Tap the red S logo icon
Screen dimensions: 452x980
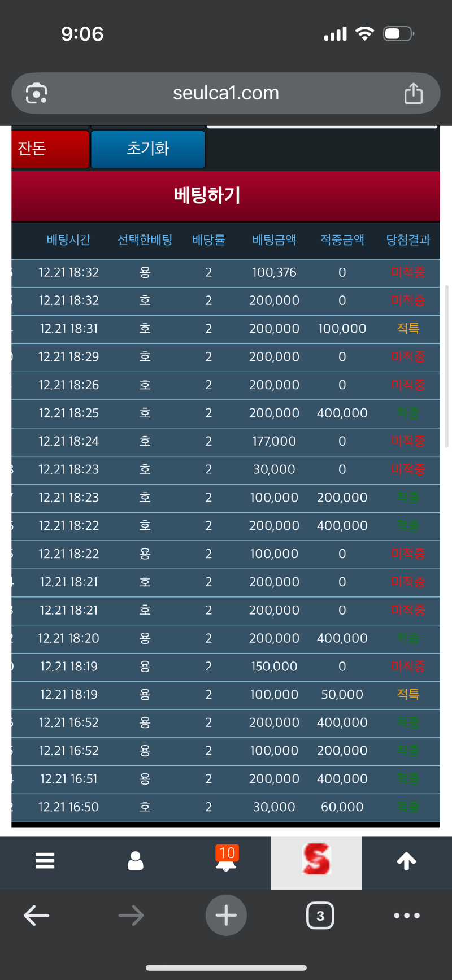[316, 861]
